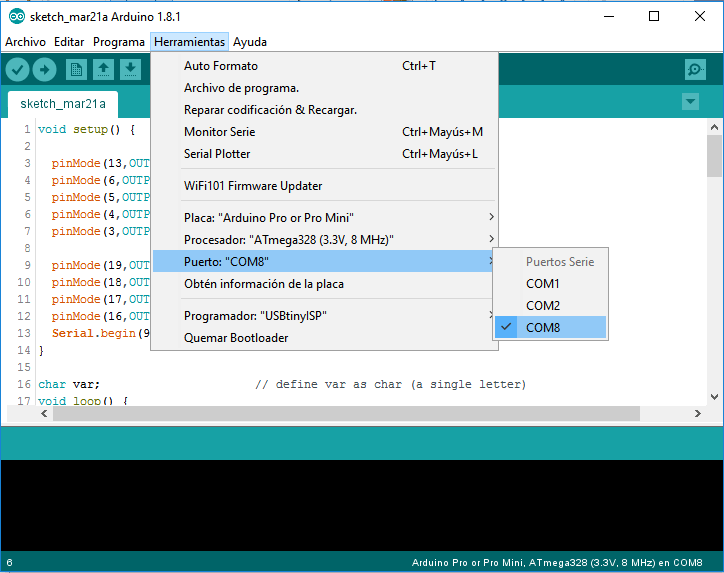The width and height of the screenshot is (724, 573).
Task: Open the Ayuda menu
Action: (250, 42)
